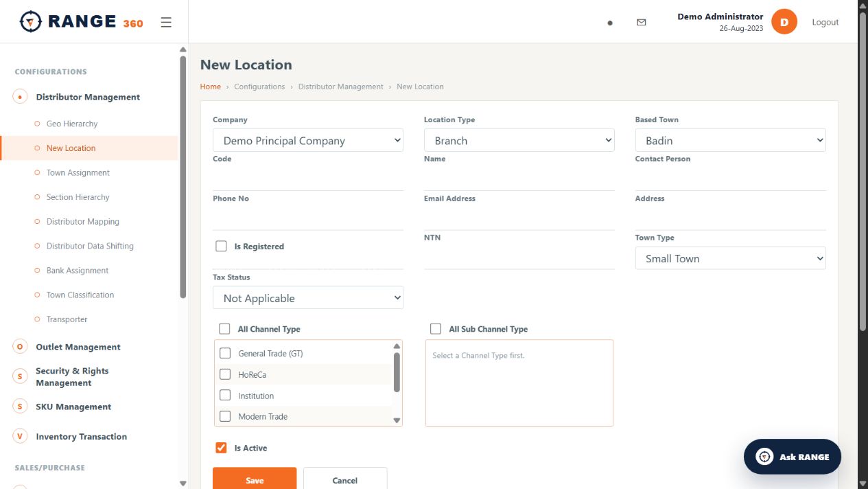This screenshot has width=868, height=489.
Task: Open Geo Hierarchy menu item
Action: [x=72, y=124]
